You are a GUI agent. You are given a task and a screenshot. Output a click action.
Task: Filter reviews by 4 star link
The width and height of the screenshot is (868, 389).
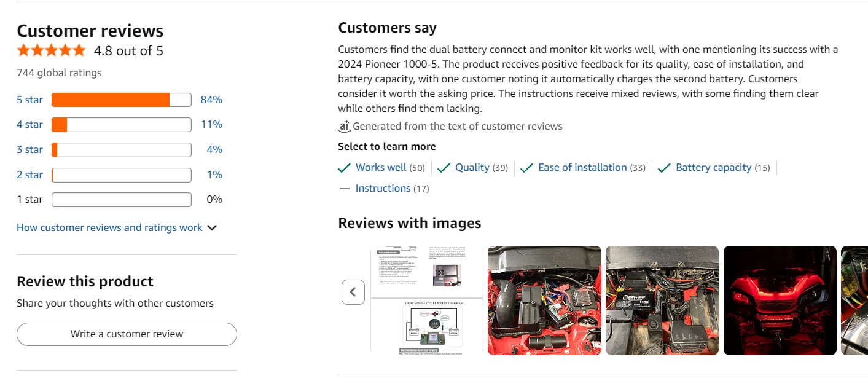[x=29, y=125]
